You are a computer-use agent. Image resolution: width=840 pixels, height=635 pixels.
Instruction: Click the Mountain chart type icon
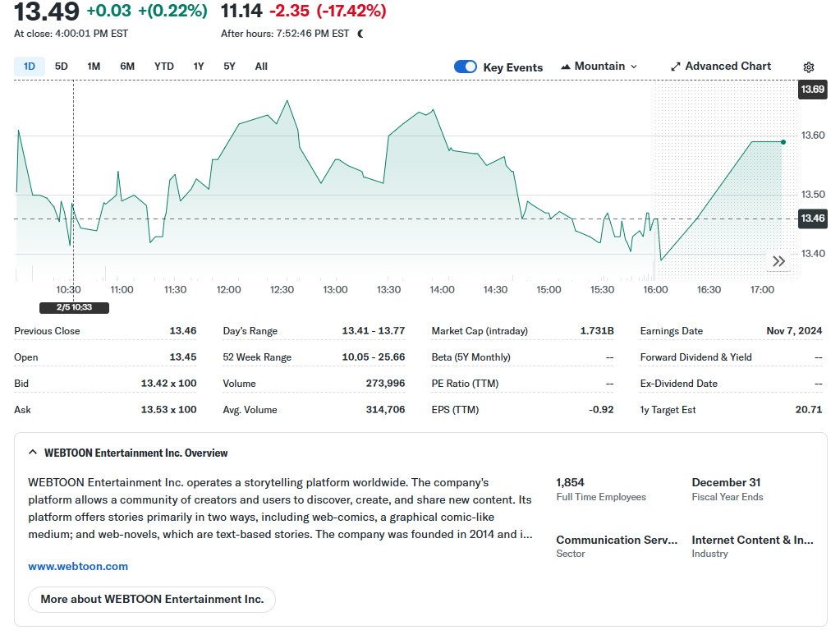pos(565,67)
